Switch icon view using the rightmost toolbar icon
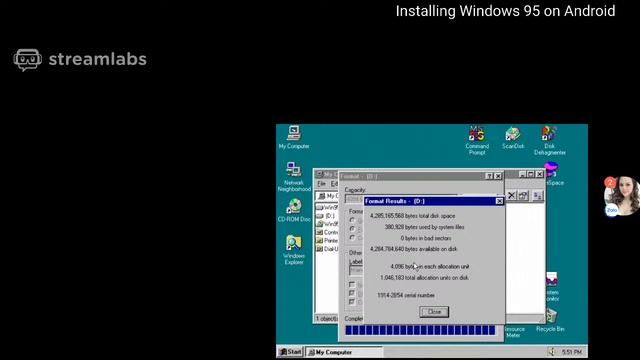The width and height of the screenshot is (640, 360). pos(538,196)
